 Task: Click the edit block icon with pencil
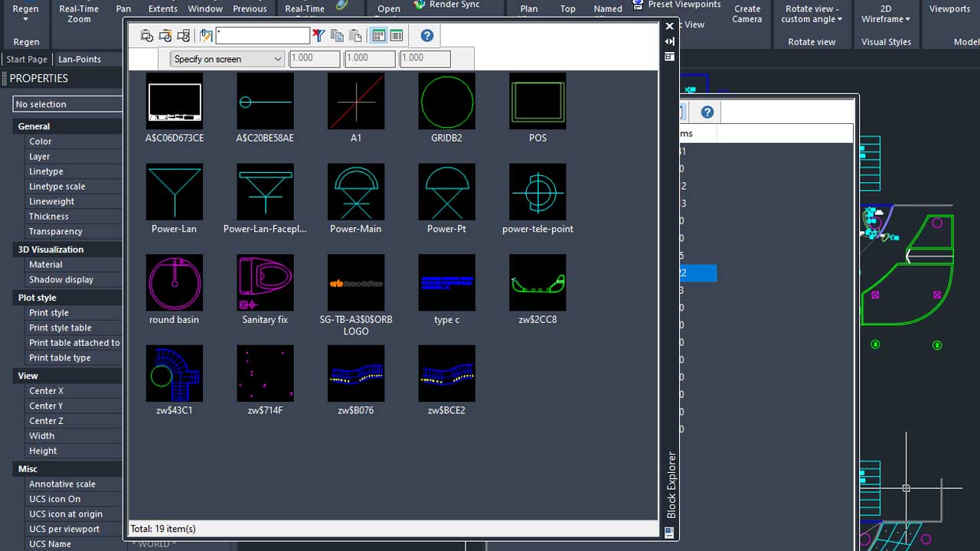click(206, 36)
